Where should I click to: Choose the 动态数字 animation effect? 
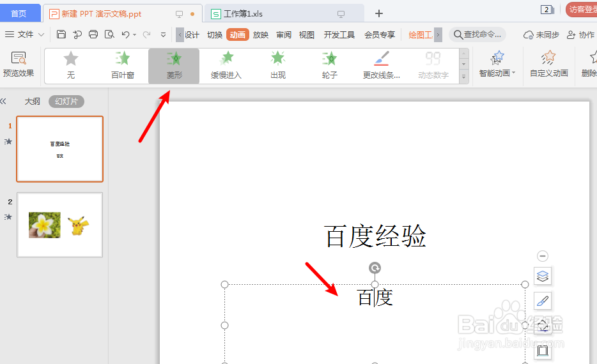[x=433, y=65]
